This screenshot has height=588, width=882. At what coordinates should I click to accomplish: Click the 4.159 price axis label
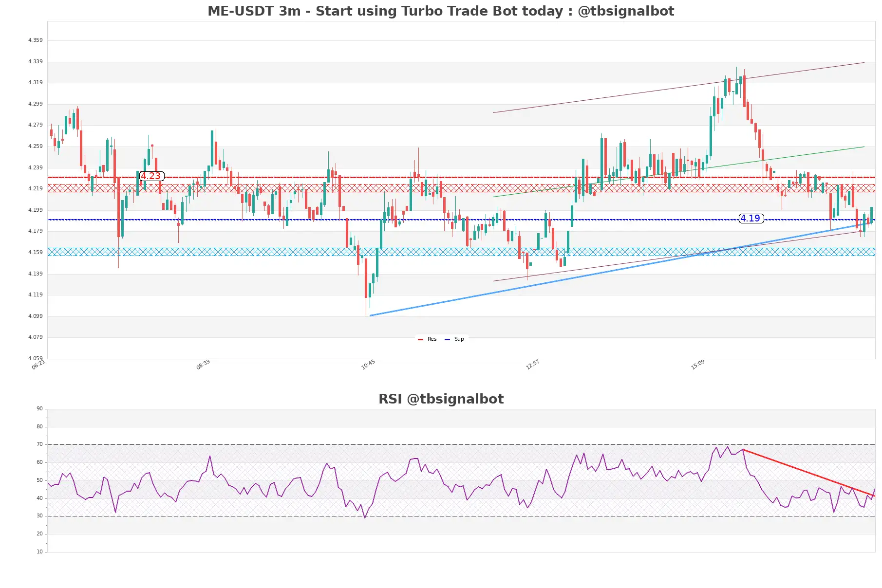[x=35, y=252]
